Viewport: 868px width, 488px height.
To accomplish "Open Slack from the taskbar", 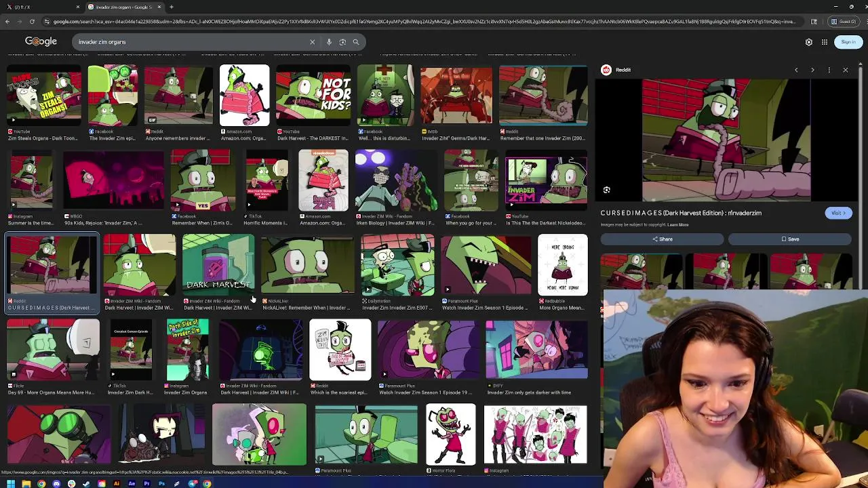I will (71, 483).
